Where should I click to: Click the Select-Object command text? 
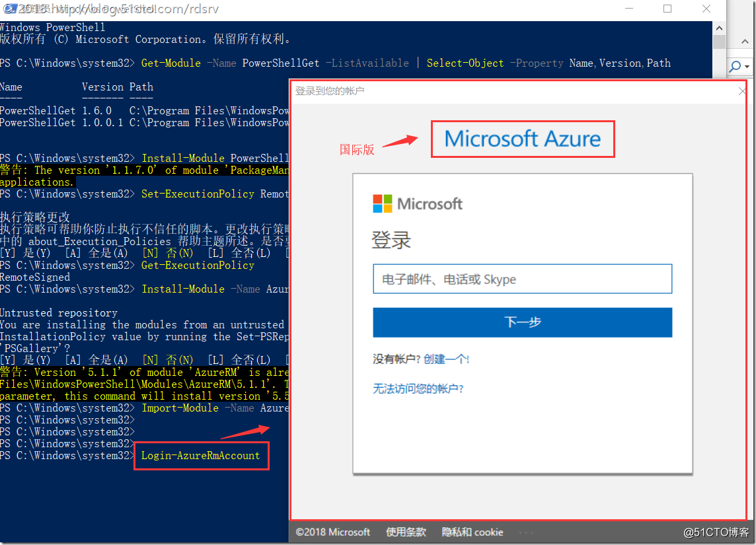point(465,63)
